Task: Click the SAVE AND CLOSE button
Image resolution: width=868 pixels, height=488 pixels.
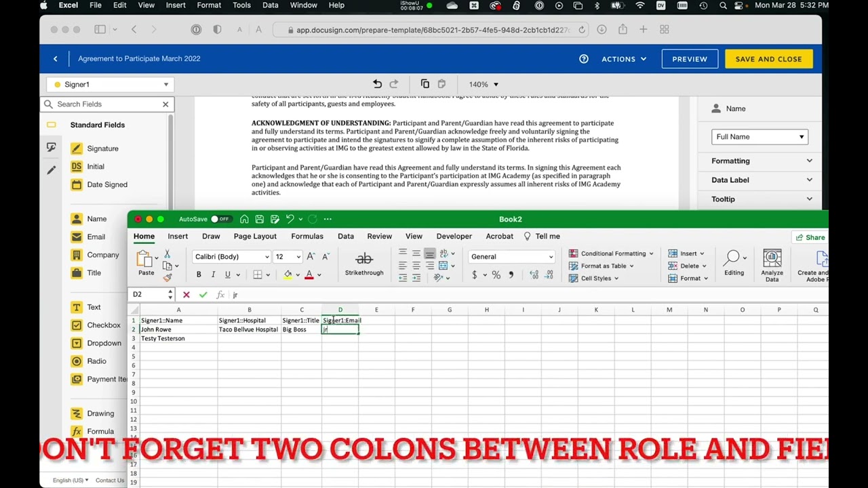Action: 768,59
